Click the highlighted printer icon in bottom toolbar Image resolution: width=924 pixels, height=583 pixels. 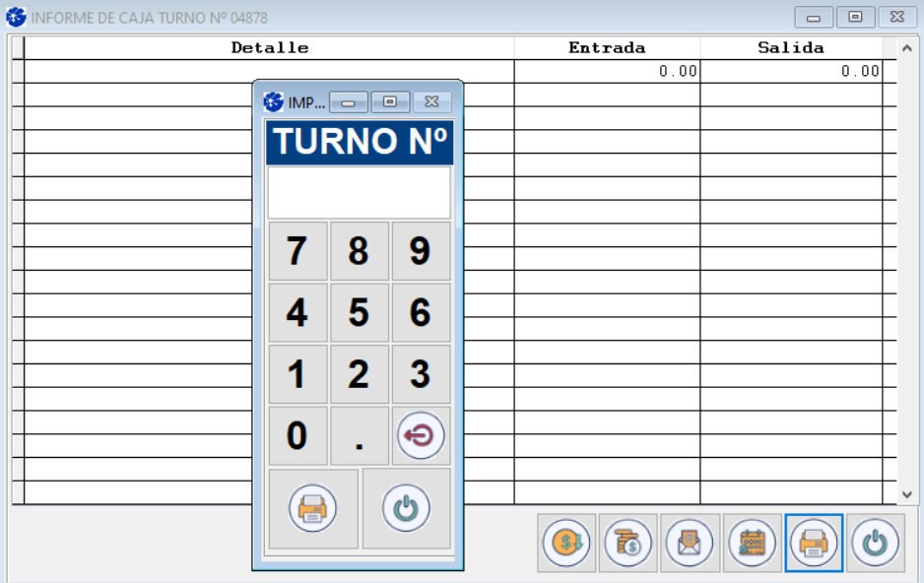click(814, 543)
